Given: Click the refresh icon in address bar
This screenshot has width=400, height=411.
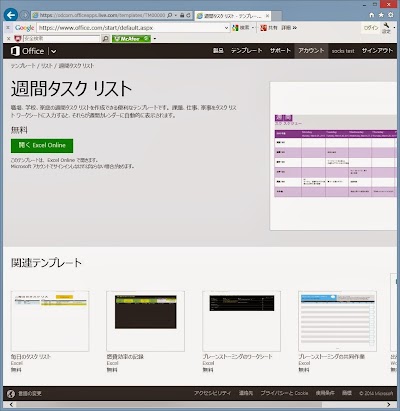Looking at the screenshot, I should (x=189, y=15).
